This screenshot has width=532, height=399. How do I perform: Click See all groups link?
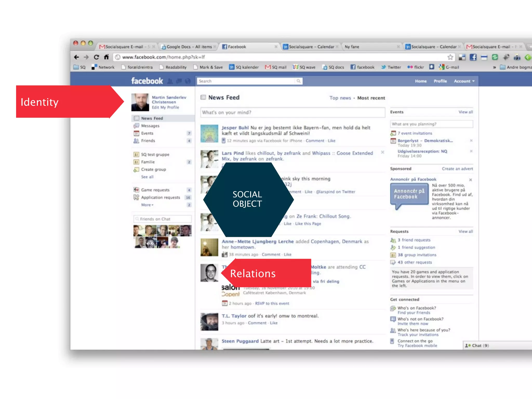click(x=147, y=177)
